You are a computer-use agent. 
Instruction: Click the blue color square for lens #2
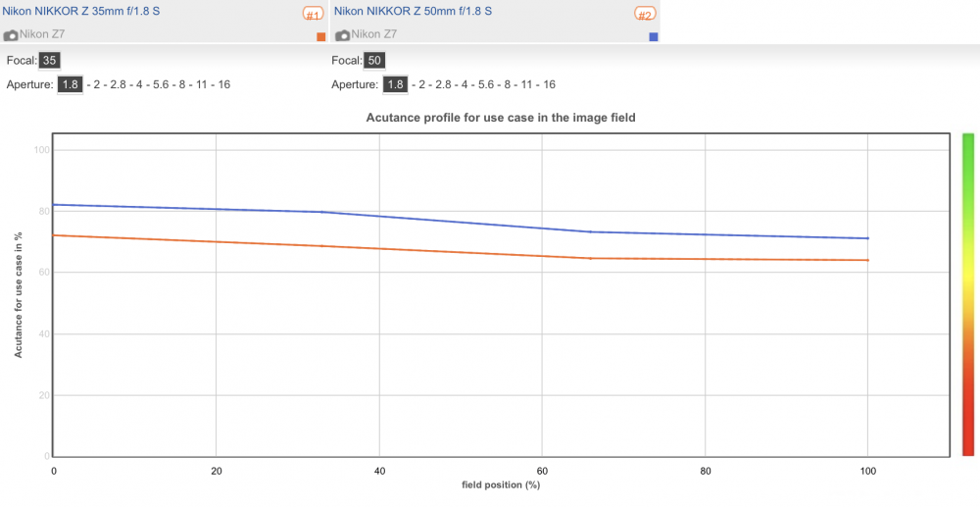(x=654, y=37)
